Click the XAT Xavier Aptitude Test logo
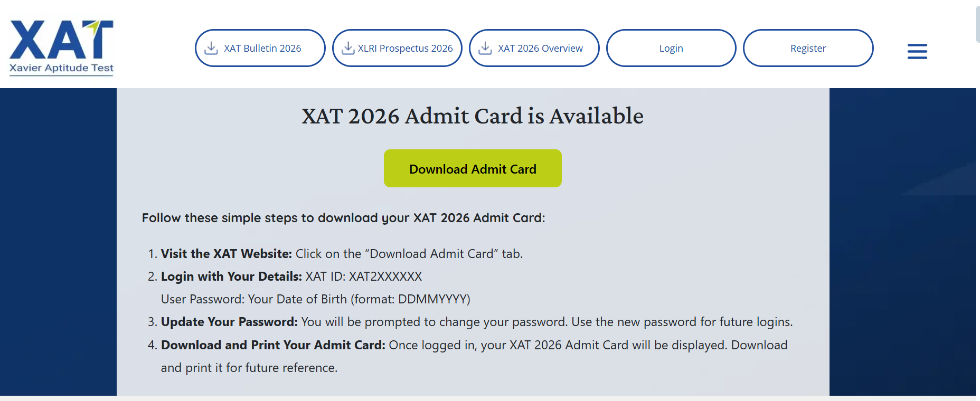980x401 pixels. pos(61,48)
